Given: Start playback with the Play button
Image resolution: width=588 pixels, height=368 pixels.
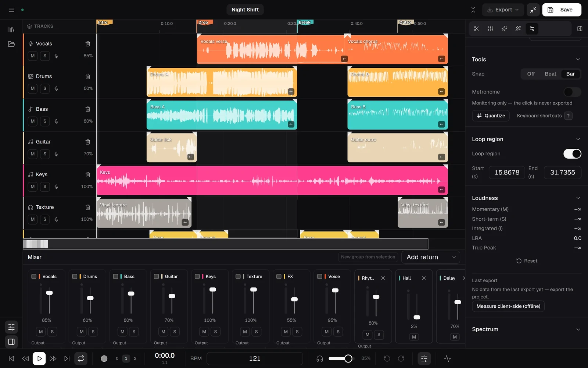Looking at the screenshot, I should click(39, 358).
